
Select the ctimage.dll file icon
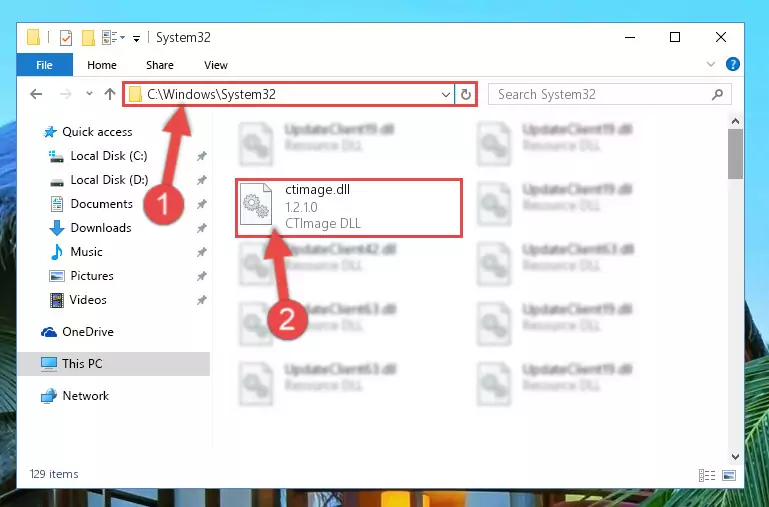click(256, 204)
